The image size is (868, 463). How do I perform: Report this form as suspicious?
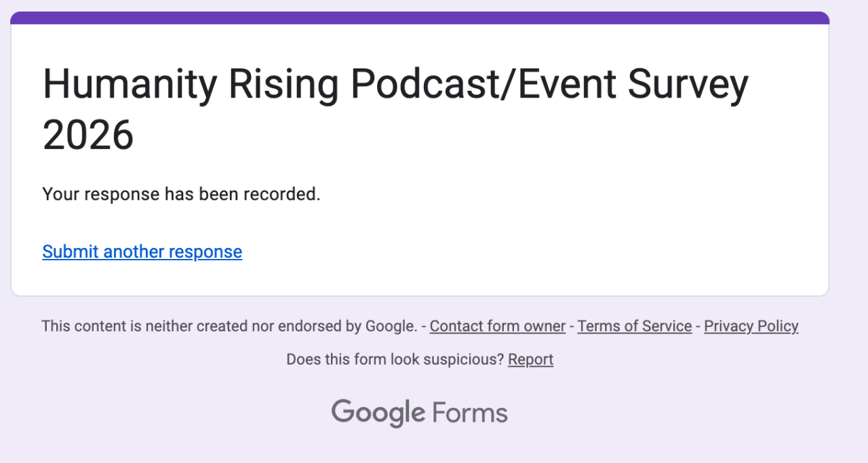pos(530,359)
